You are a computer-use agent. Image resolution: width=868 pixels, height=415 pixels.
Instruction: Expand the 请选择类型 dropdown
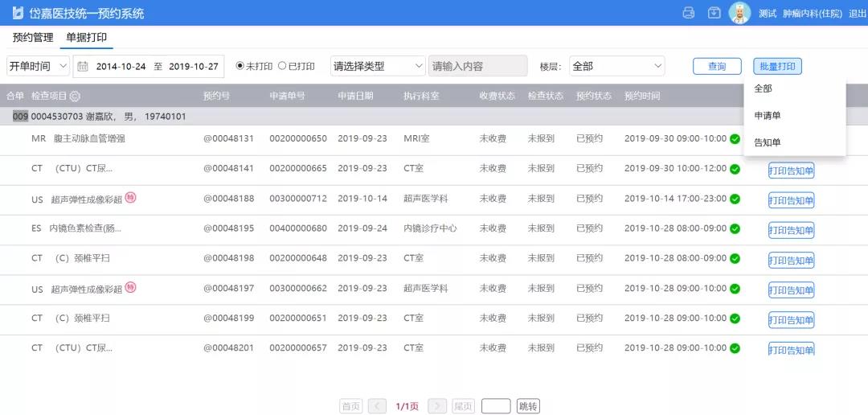coord(378,66)
